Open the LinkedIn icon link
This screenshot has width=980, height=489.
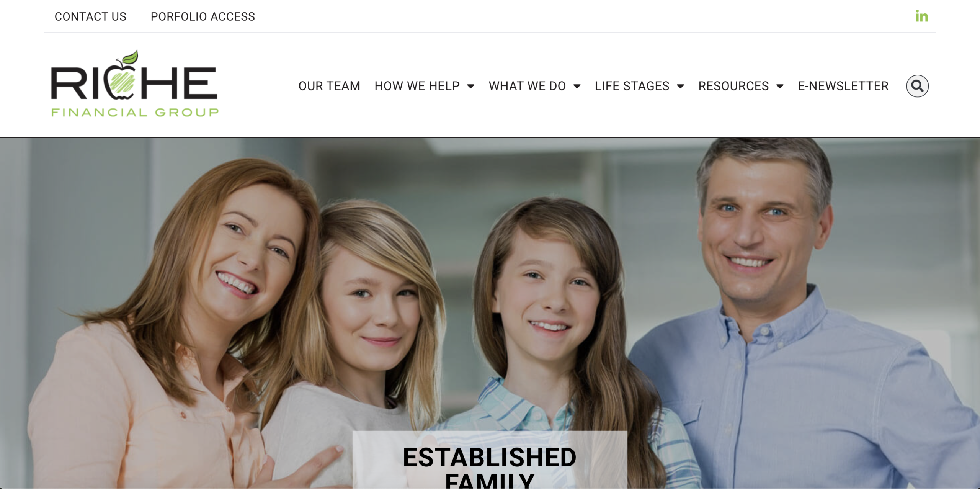[921, 16]
